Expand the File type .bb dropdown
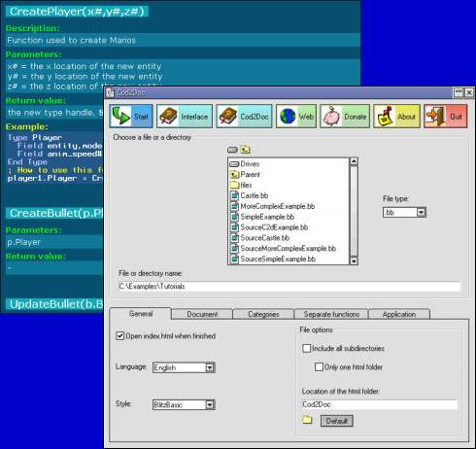 coord(421,212)
